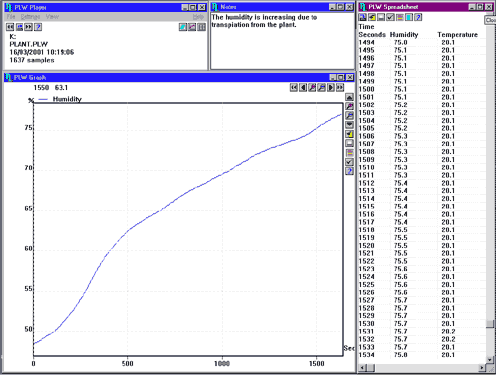Jump to graph start button

pos(294,88)
